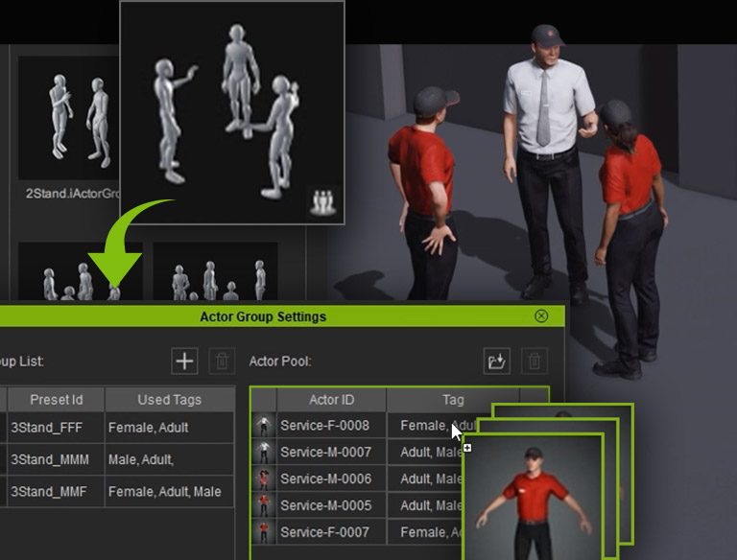Click the Tag column header in Actor Pool
This screenshot has height=560, width=737.
[x=452, y=400]
